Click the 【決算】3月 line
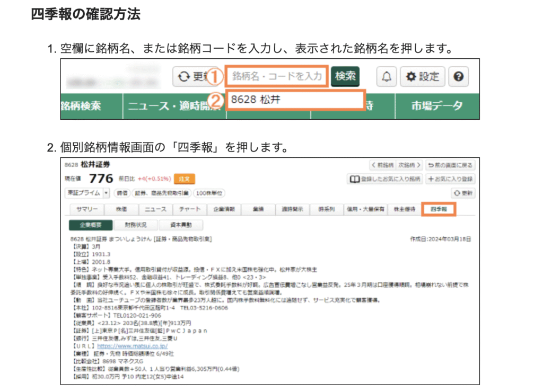Image resolution: width=543 pixels, height=392 pixels. click(85, 247)
